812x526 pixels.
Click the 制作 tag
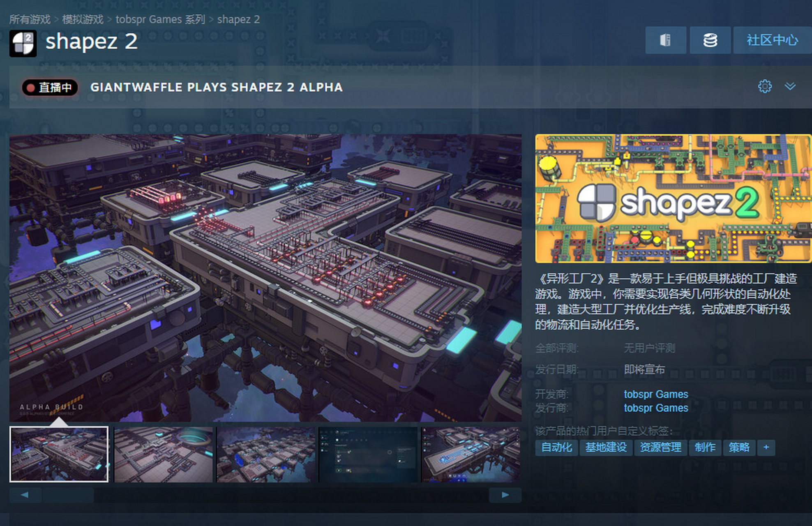point(705,448)
